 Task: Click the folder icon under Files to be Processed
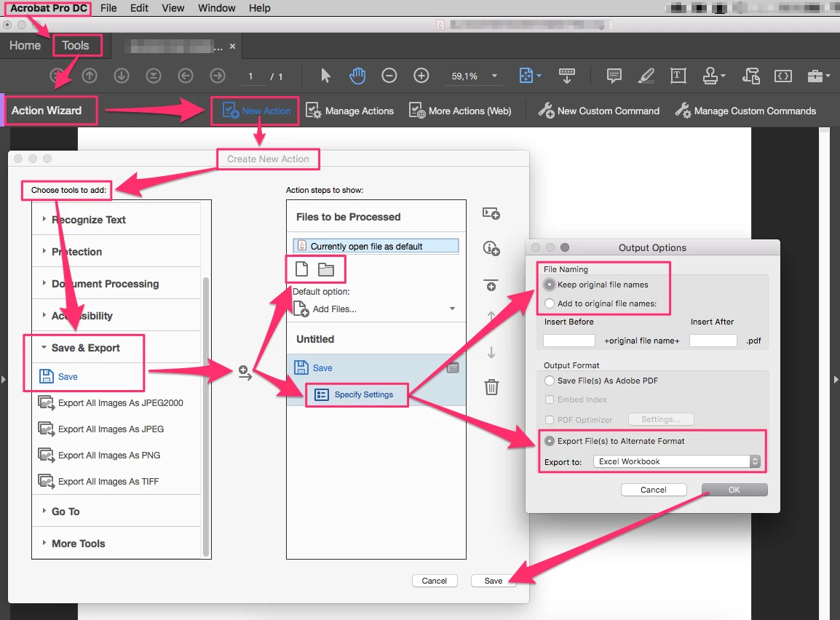325,269
